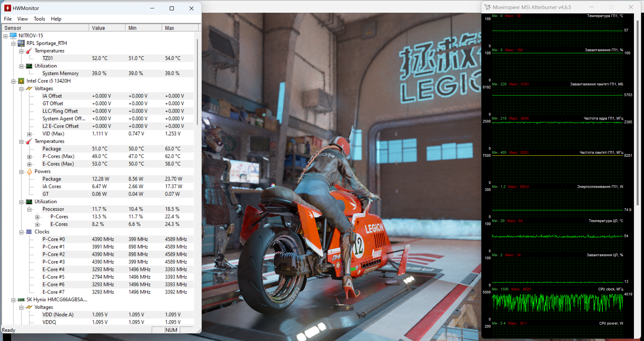Collapse the Clocks section
Image resolution: width=644 pixels, height=341 pixels.
[x=21, y=232]
